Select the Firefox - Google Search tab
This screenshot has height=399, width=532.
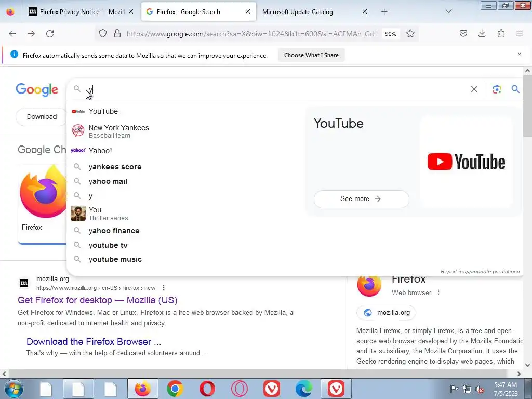point(198,12)
